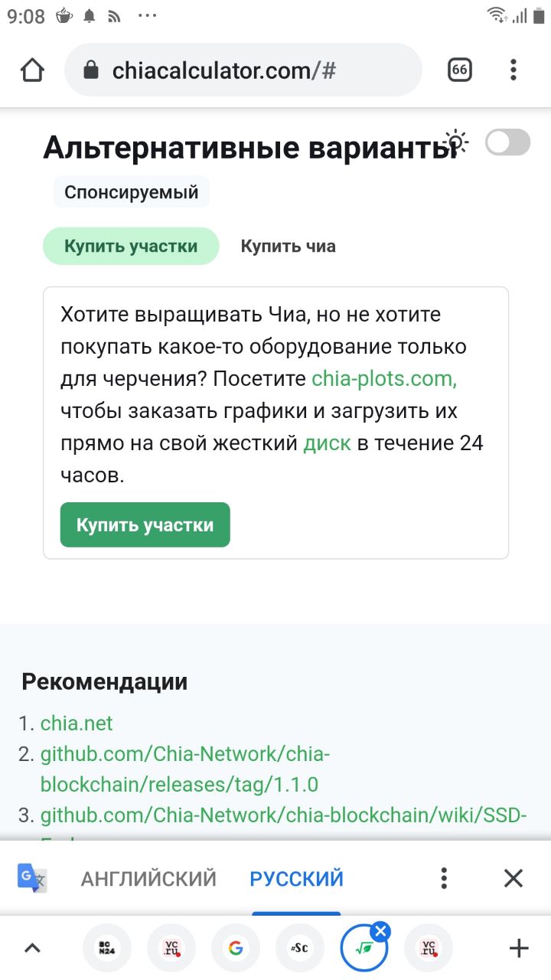Viewport: 551px width, 980px height.
Task: Open Chrome three-dot overflow menu
Action: (x=514, y=70)
